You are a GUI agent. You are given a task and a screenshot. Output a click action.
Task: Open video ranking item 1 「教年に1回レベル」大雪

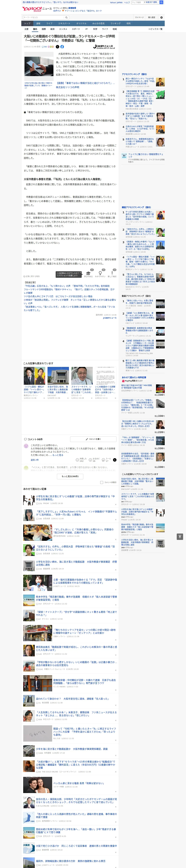(x=139, y=302)
